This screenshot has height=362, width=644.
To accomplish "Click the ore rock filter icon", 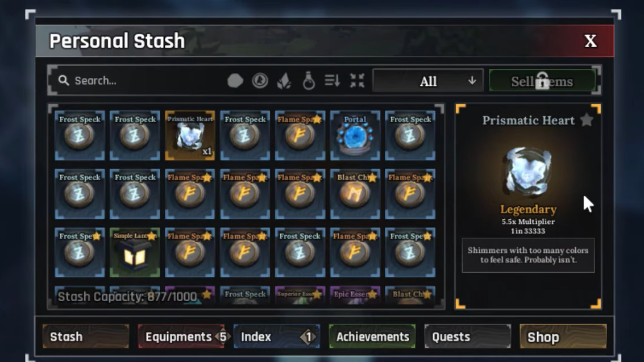I will (x=235, y=81).
